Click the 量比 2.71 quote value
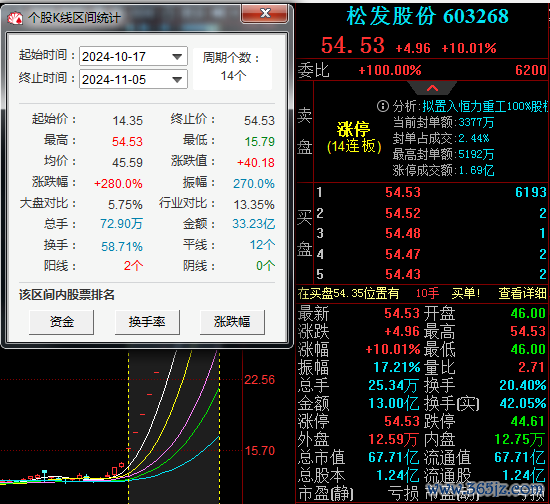 (x=532, y=367)
